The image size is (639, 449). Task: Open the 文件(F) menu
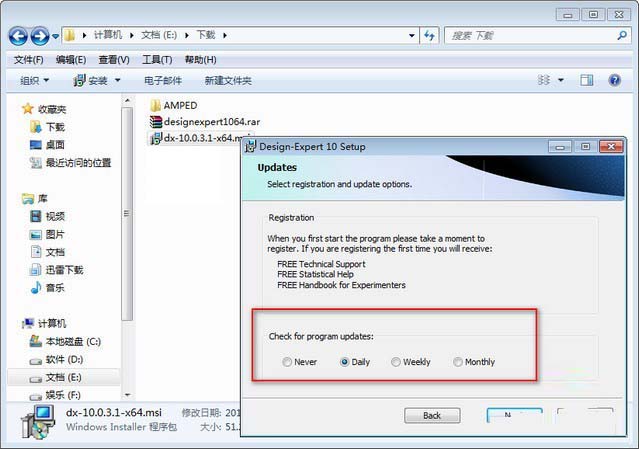29,60
